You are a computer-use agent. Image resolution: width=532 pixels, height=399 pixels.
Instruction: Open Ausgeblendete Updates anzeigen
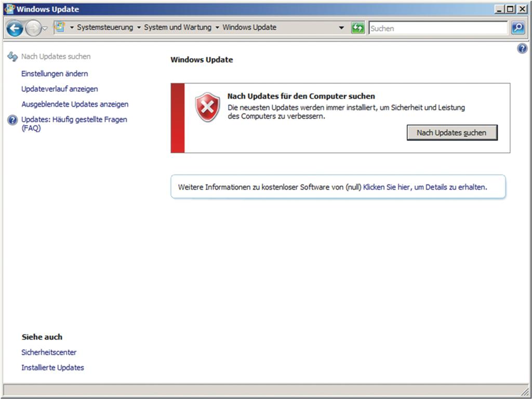click(x=75, y=104)
